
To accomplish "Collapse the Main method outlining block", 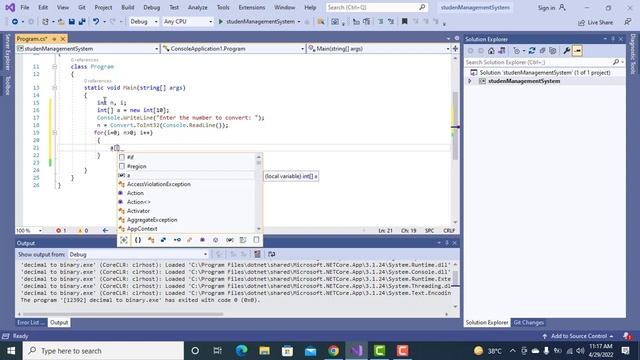I will pos(54,88).
